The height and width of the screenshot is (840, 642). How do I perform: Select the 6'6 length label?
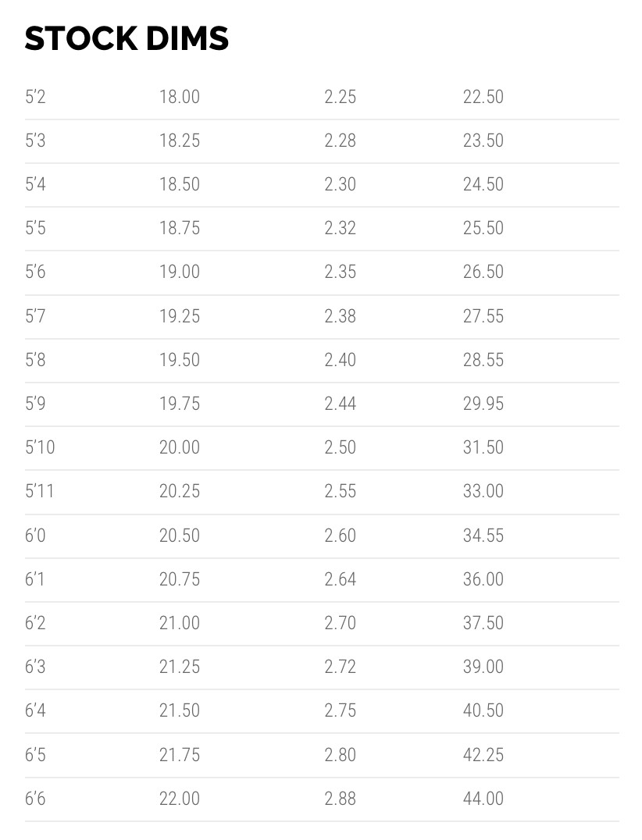pos(35,799)
